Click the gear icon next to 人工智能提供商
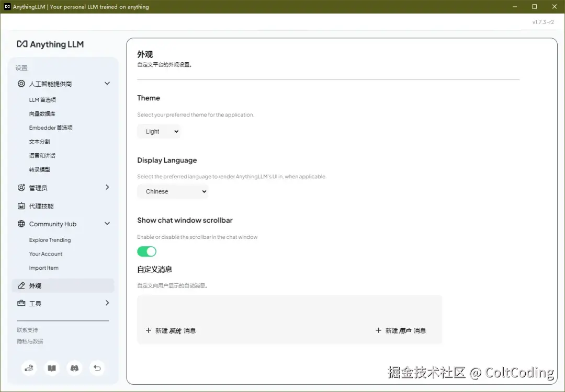The image size is (565, 392). [x=21, y=83]
